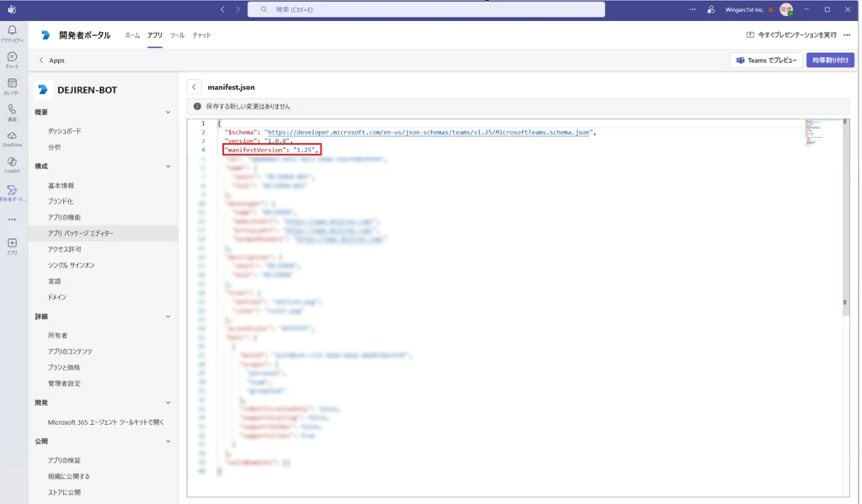Viewport: 862px width, 504px height.
Task: Open the Chat icon in left rail
Action: click(12, 59)
